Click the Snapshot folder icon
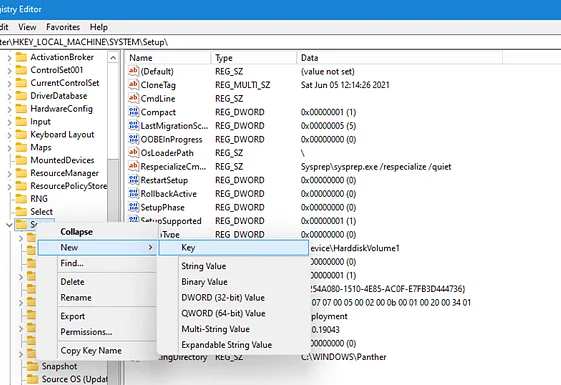Viewport: 561px width, 385px height. pos(33,366)
